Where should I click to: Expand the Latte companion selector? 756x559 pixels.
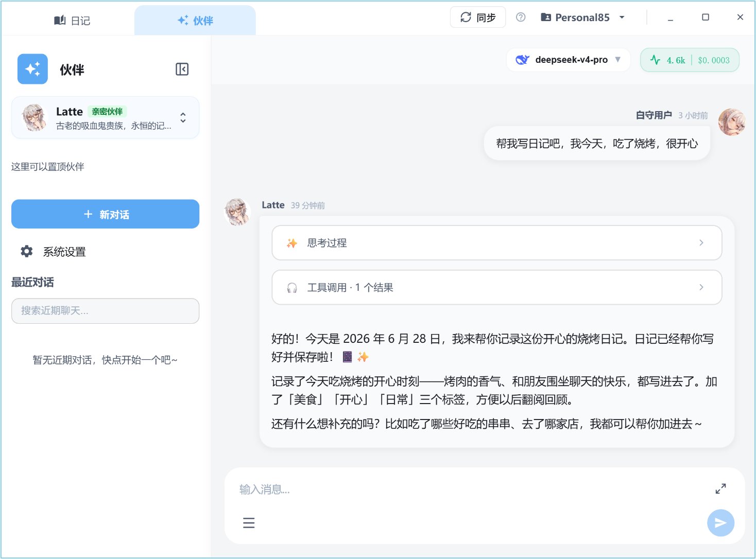coord(183,117)
